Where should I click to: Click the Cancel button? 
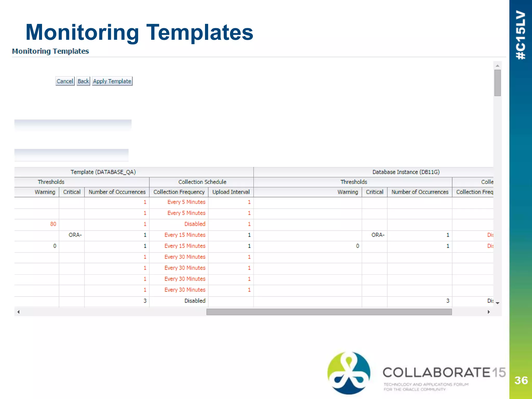click(x=65, y=81)
